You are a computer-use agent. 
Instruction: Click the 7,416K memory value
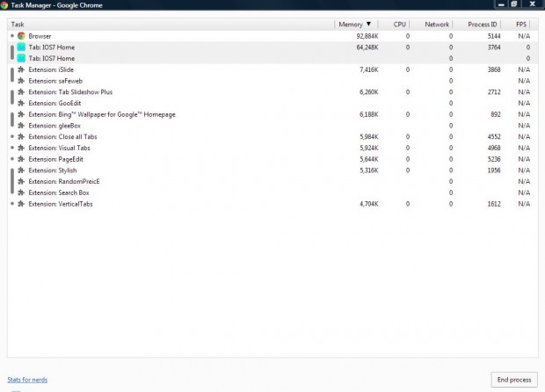coord(369,69)
